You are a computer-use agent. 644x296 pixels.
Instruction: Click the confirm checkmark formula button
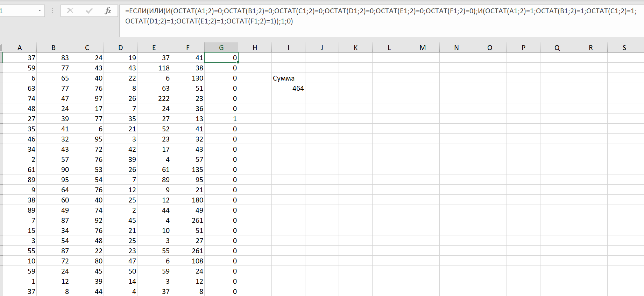click(89, 11)
